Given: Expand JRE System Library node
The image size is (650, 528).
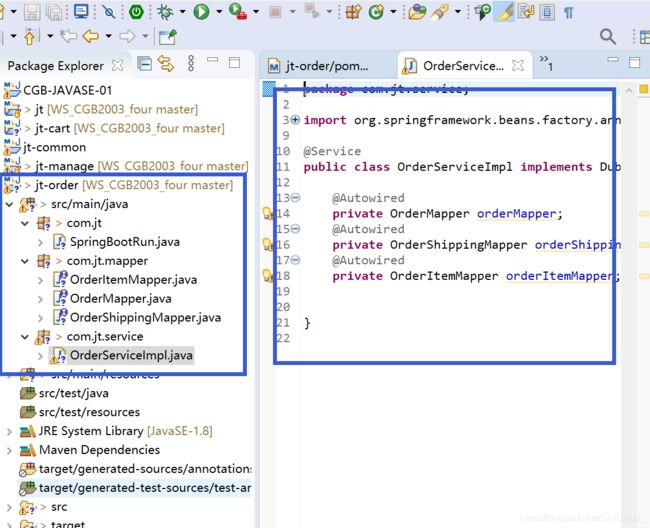Looking at the screenshot, I should pos(10,431).
